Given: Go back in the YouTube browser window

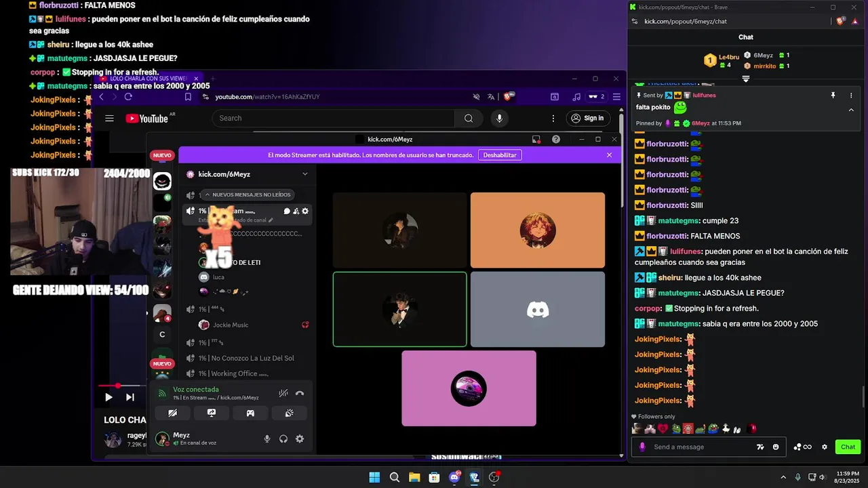Looking at the screenshot, I should point(100,97).
